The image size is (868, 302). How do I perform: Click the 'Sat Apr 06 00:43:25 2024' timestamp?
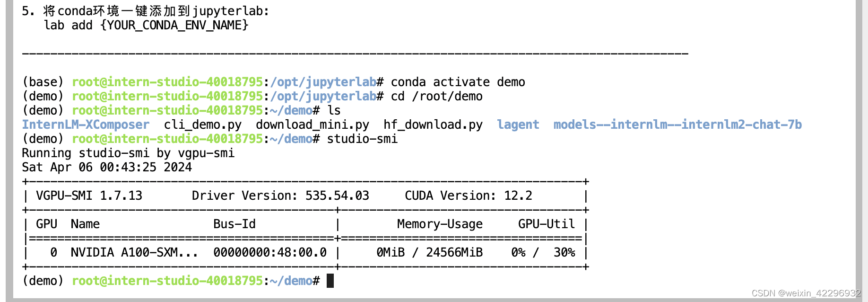[x=107, y=167]
